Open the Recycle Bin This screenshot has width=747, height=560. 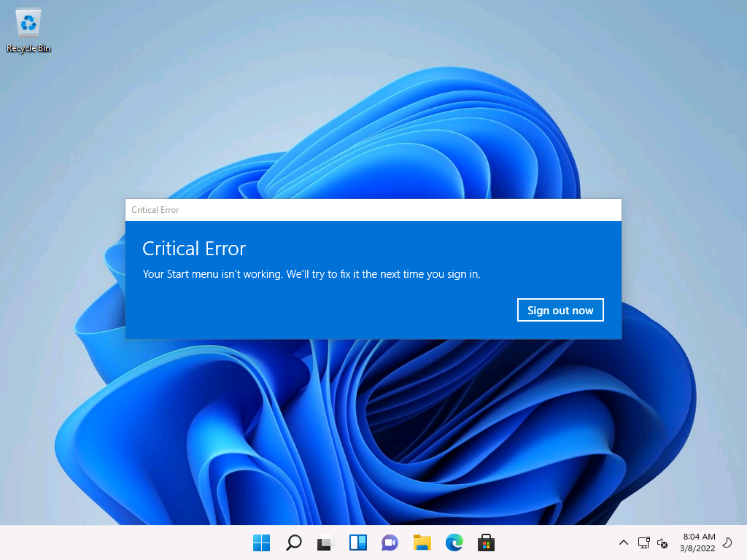[28, 22]
